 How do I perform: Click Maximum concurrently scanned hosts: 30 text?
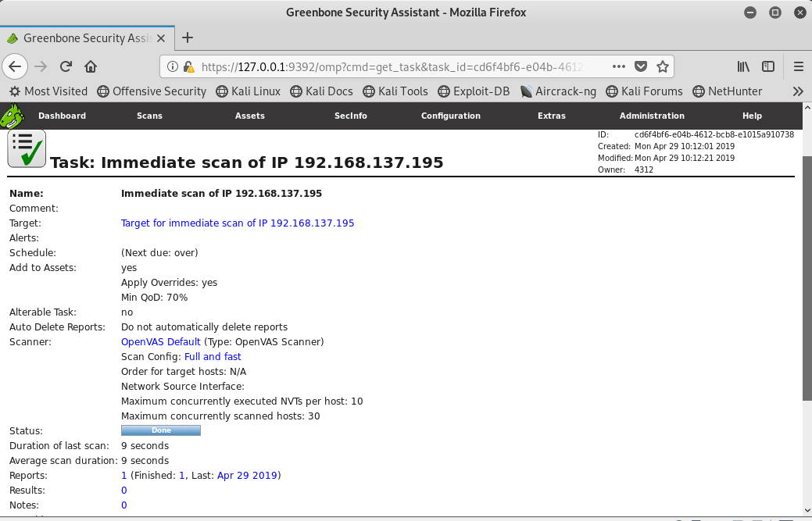220,416
